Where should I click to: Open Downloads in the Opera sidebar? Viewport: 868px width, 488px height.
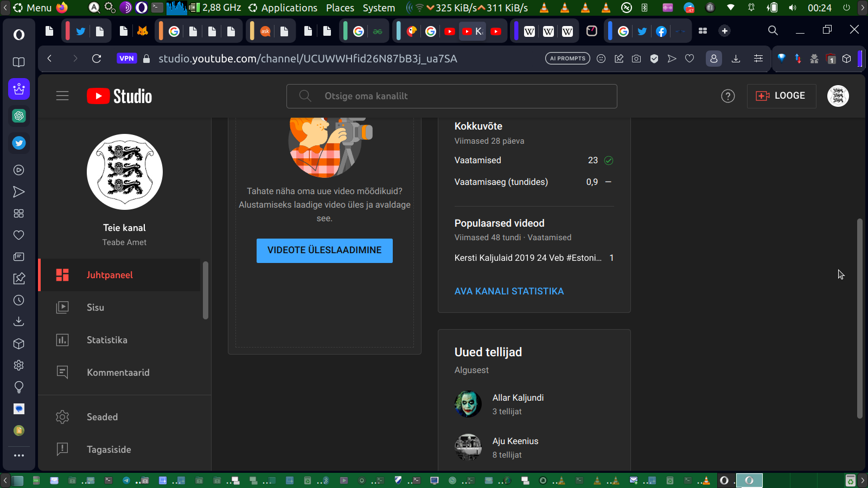click(x=19, y=322)
